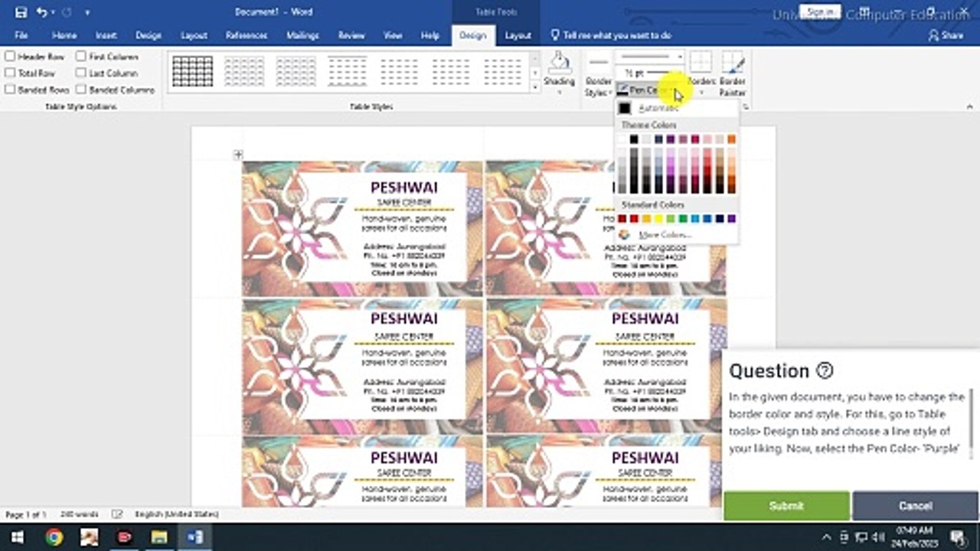This screenshot has width=980, height=551.
Task: Pick the purple theme color swatch
Action: tap(670, 139)
